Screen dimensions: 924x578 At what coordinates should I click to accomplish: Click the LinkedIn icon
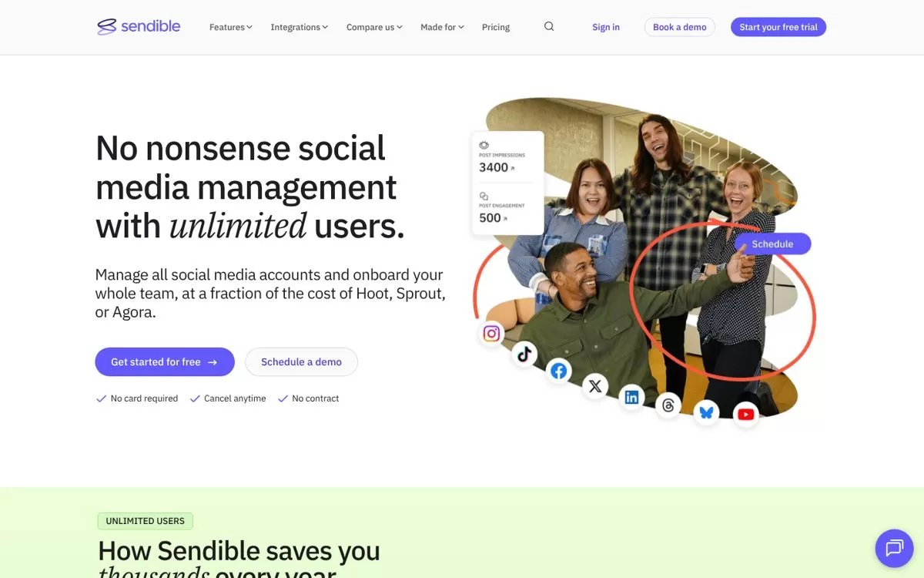(x=631, y=398)
